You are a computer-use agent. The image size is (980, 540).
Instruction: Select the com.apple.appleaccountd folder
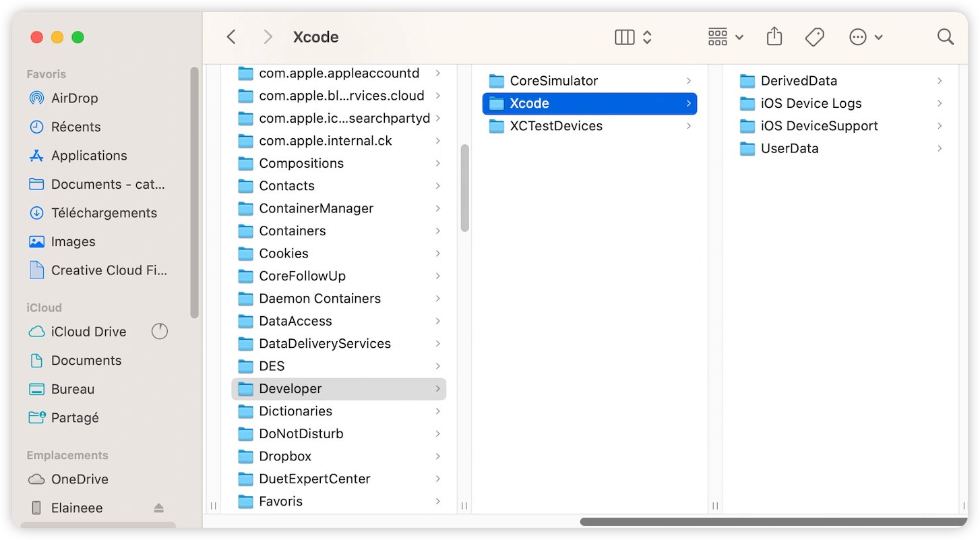coord(339,73)
